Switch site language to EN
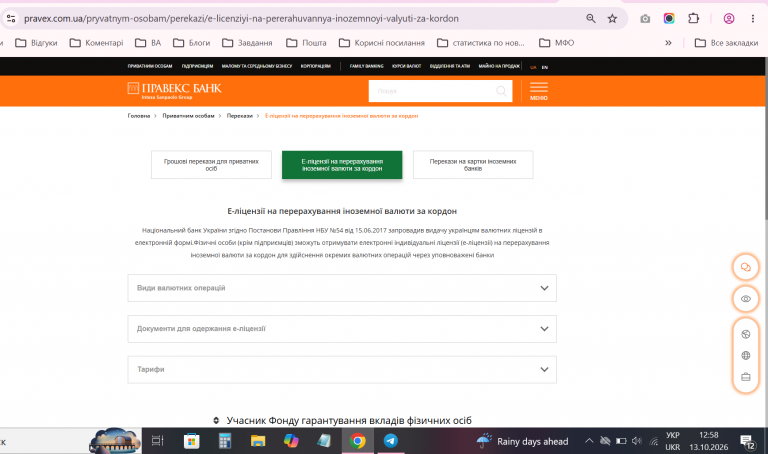The width and height of the screenshot is (768, 454). point(545,67)
